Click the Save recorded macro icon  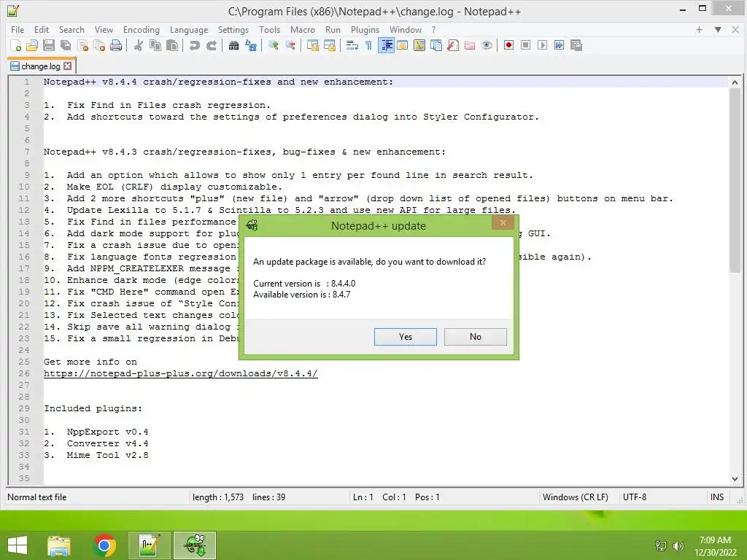tap(576, 45)
